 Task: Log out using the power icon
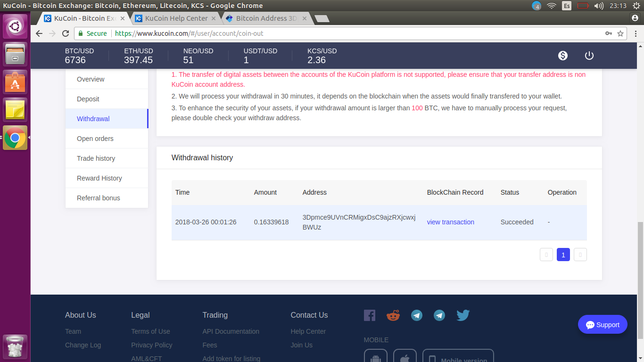click(589, 56)
